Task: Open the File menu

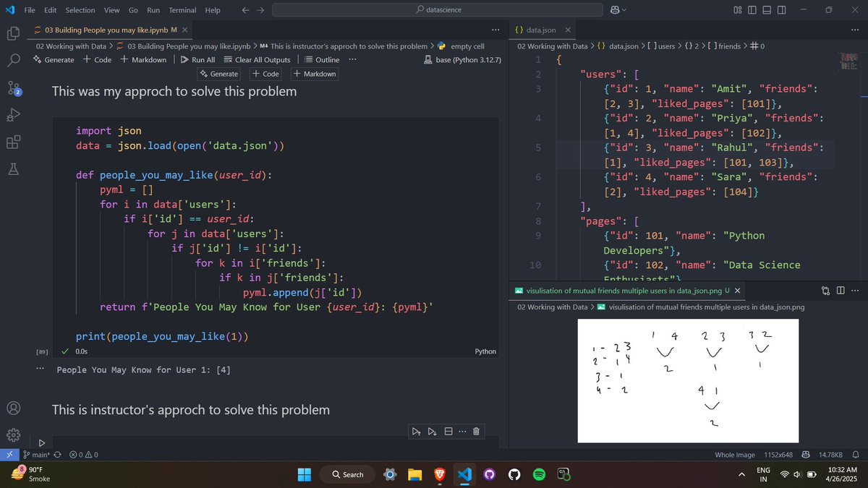Action: coord(30,10)
